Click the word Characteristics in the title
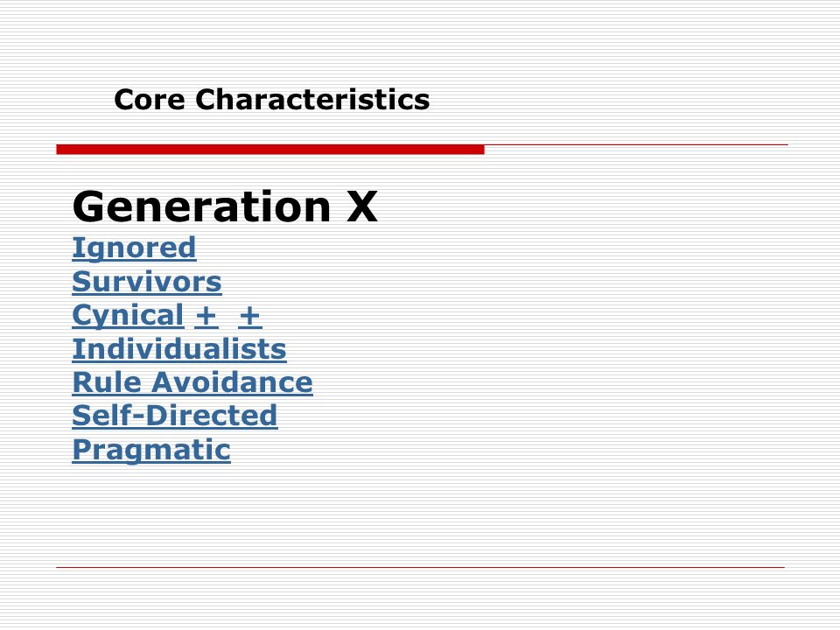The image size is (840, 630). [x=312, y=100]
